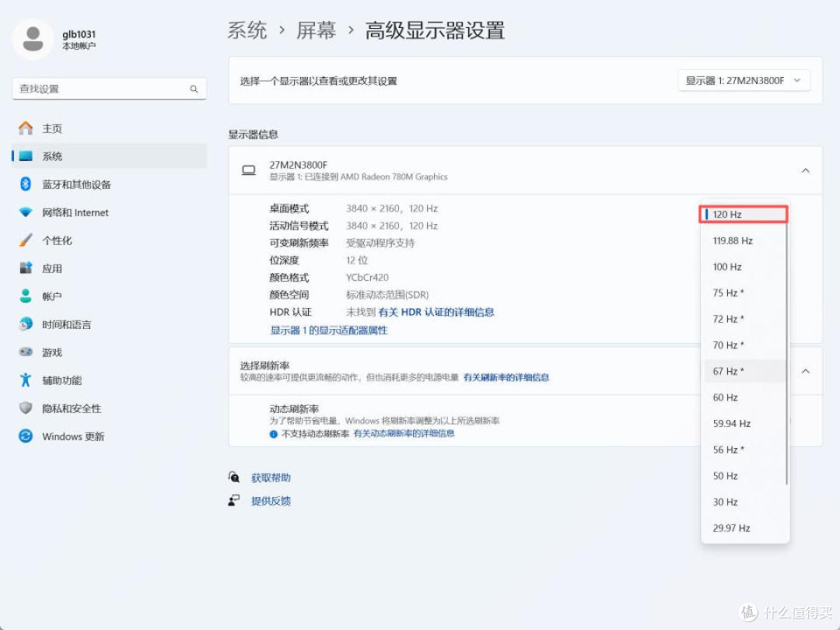
Task: Click the 提供反馈 feedback link
Action: tap(271, 501)
